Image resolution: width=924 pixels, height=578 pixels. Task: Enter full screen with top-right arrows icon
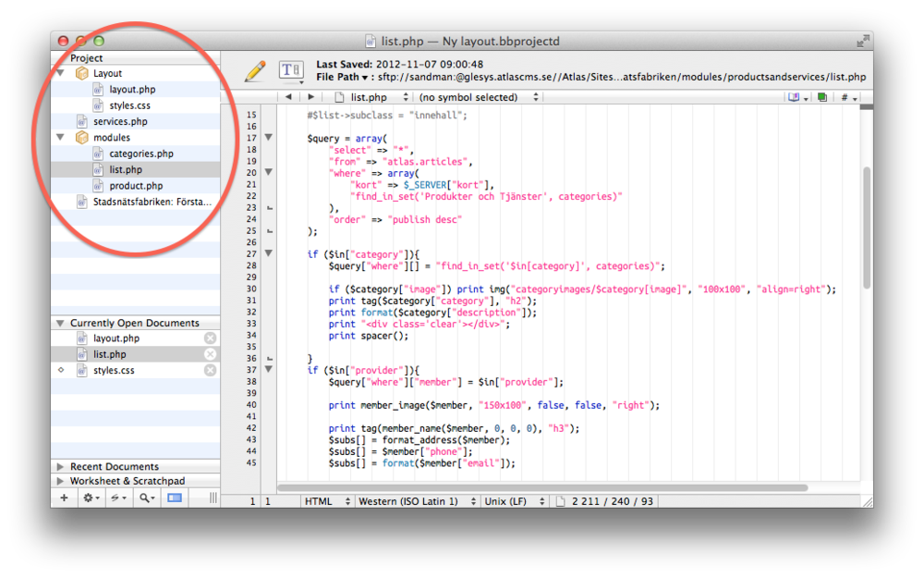coord(863,41)
